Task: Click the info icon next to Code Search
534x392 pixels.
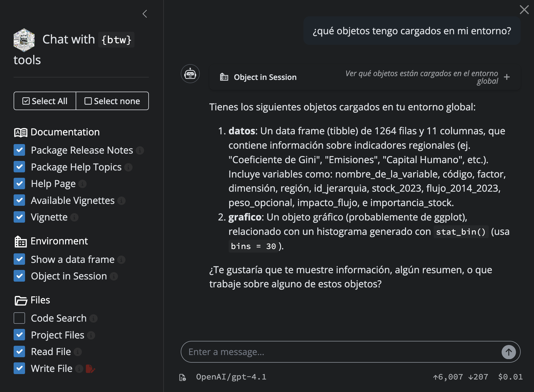Action: [93, 318]
